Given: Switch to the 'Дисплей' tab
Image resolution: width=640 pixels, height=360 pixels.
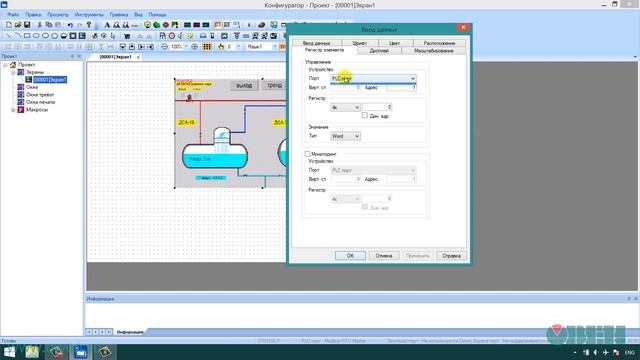Looking at the screenshot, I should point(379,51).
